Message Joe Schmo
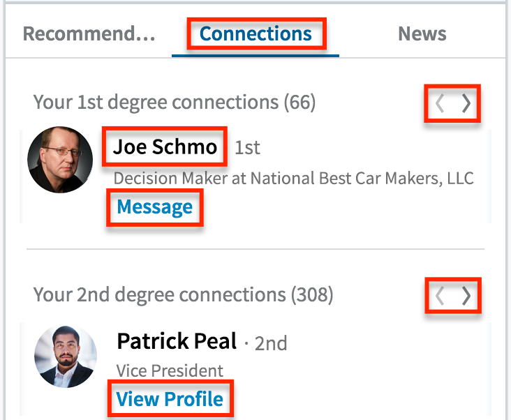The width and height of the screenshot is (511, 420). 154,207
